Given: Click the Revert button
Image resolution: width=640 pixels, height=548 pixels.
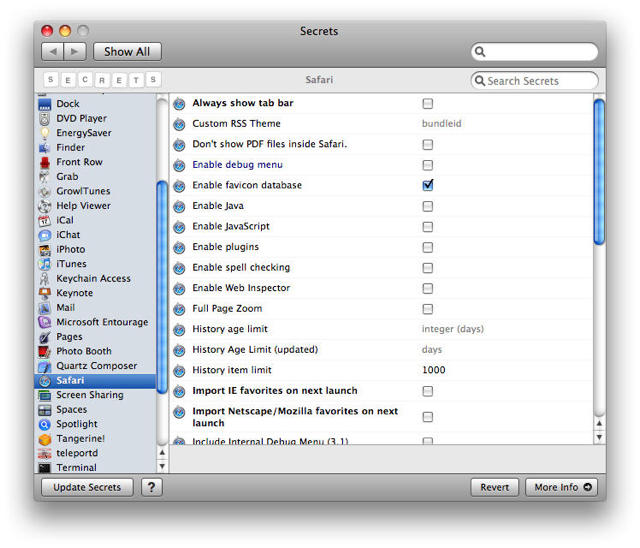Looking at the screenshot, I should coord(495,487).
